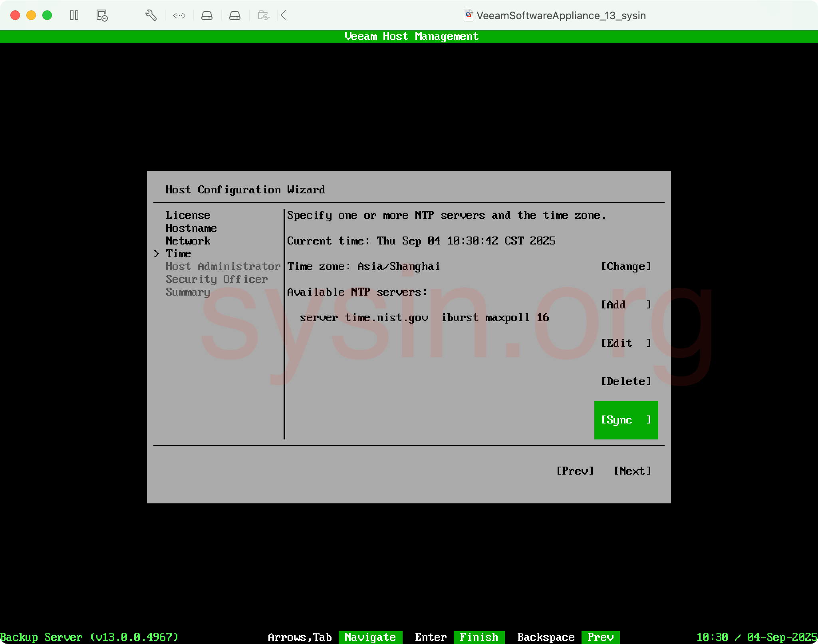Delete the selected NTP server
This screenshot has height=644, width=818.
(x=626, y=382)
